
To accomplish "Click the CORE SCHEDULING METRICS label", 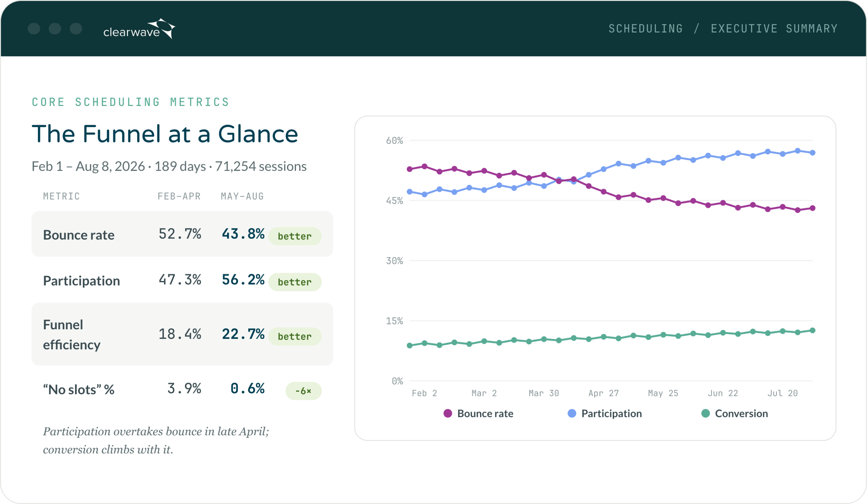I will click(130, 102).
